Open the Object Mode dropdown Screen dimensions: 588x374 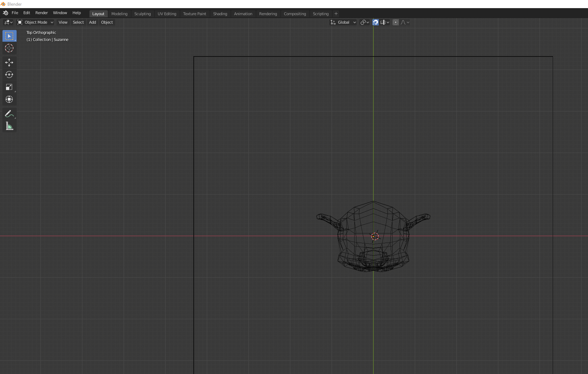pos(35,22)
